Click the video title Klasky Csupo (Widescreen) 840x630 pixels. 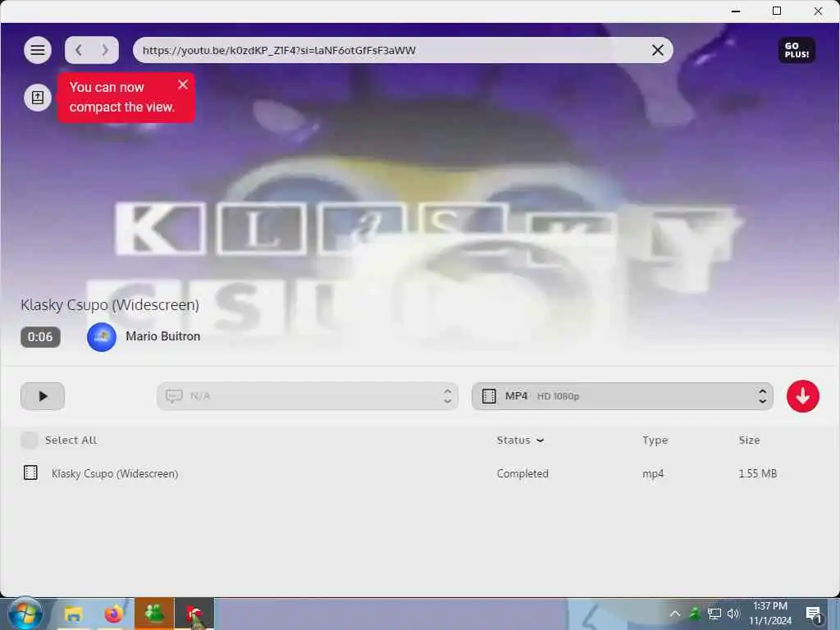click(x=110, y=305)
